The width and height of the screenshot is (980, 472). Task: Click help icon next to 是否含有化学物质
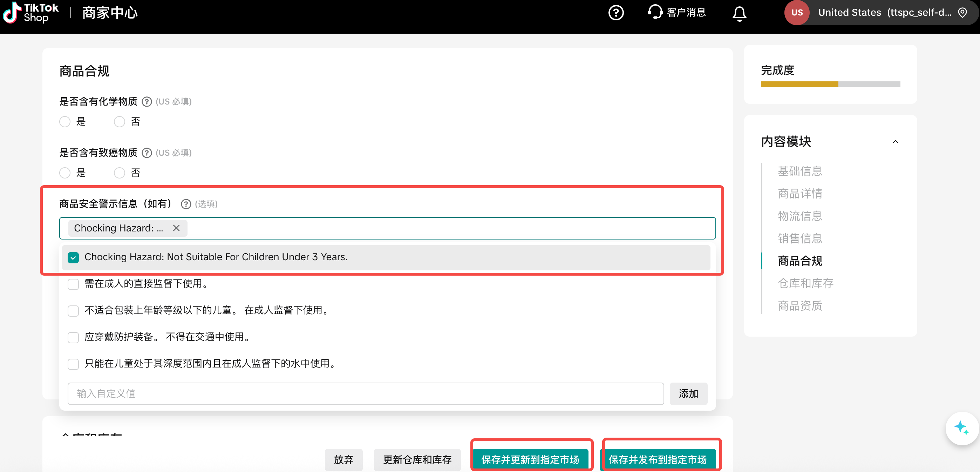pyautogui.click(x=147, y=102)
